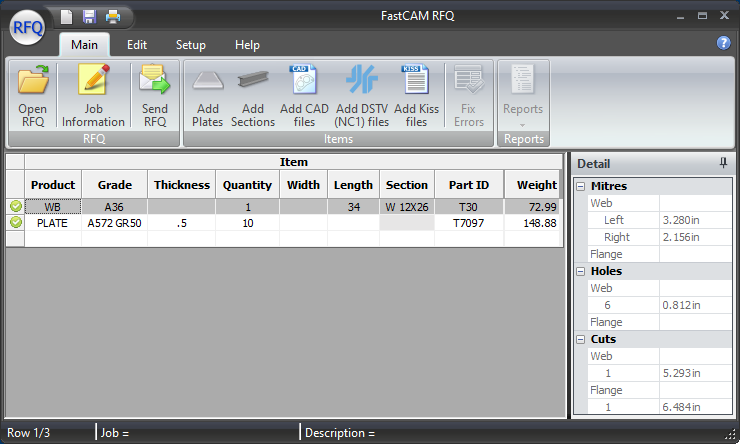Collapse the Cuts section

pyautogui.click(x=581, y=339)
